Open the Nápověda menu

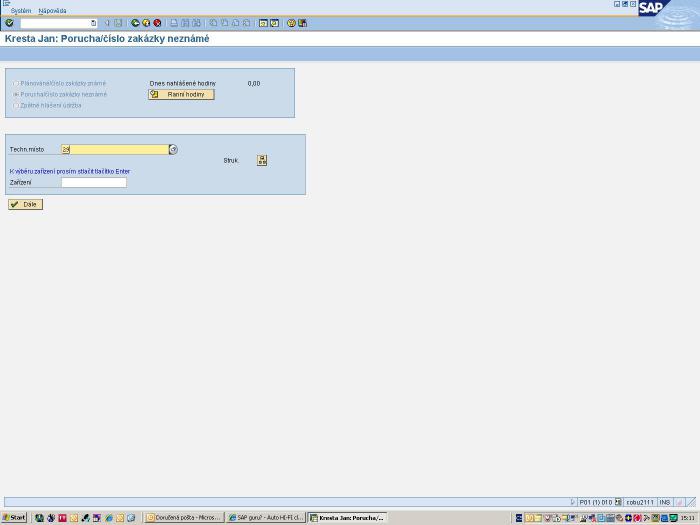(x=52, y=10)
